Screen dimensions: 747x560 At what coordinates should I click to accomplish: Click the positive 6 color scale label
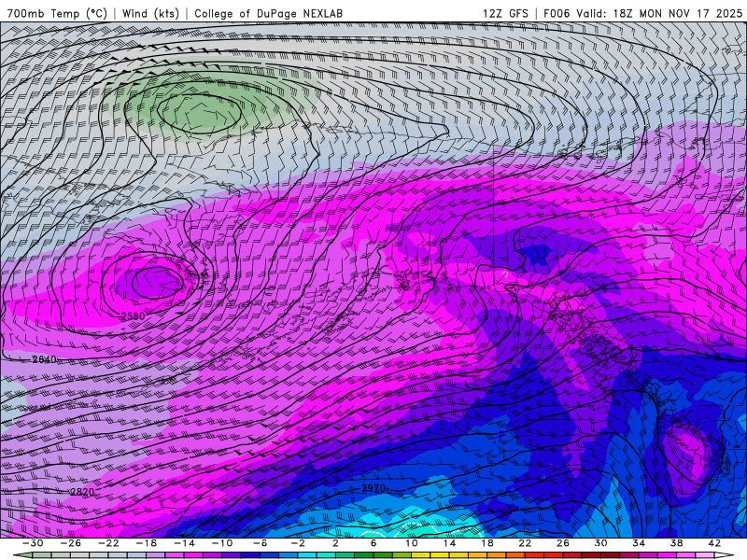pyautogui.click(x=373, y=543)
